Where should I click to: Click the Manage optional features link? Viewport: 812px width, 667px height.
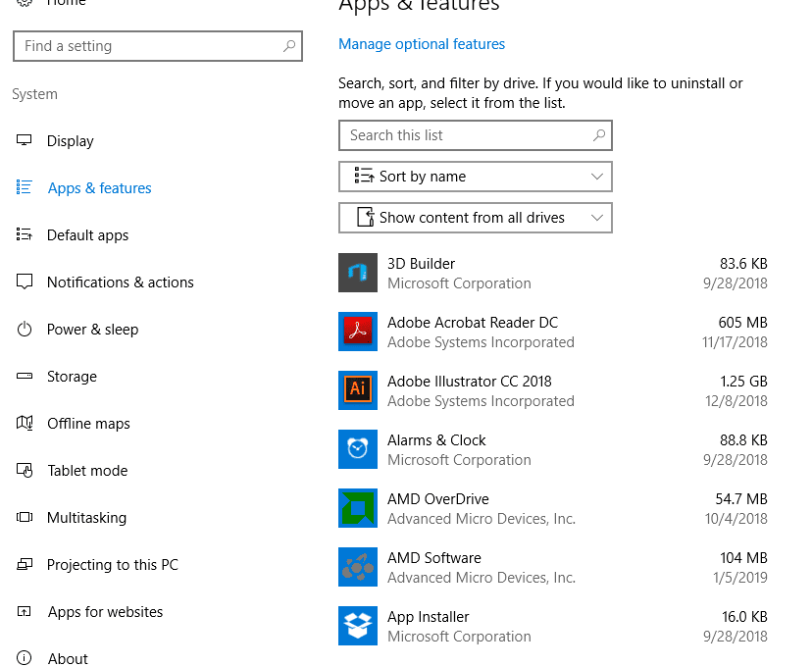422,44
